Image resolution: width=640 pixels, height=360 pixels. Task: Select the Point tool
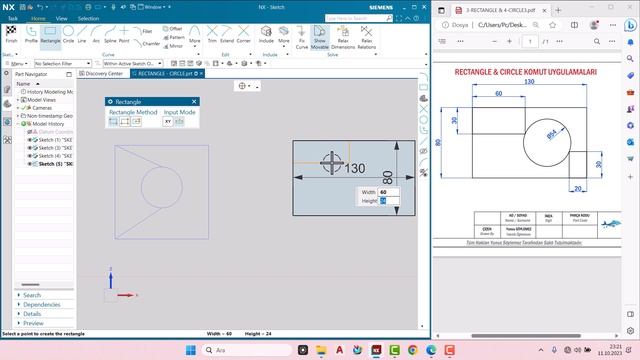click(124, 34)
